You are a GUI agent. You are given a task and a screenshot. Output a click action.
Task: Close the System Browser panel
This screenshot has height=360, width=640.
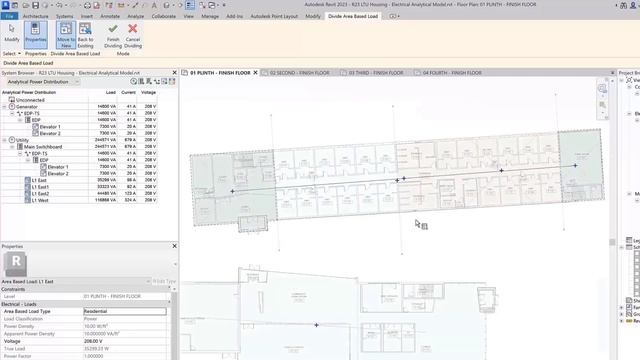coord(175,73)
